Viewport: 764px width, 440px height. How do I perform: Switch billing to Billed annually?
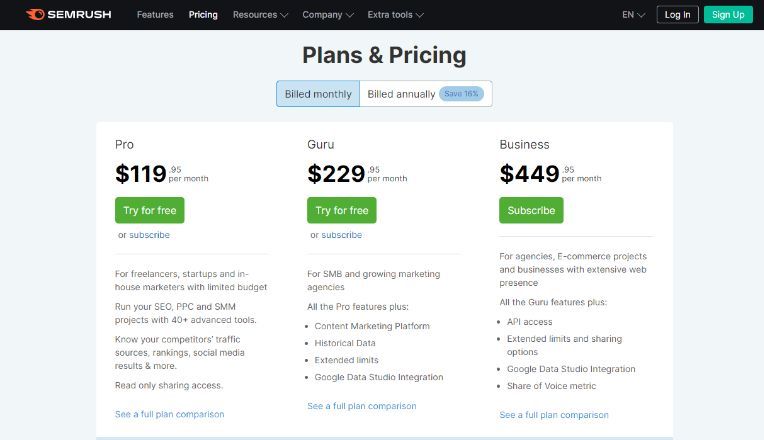tap(426, 94)
